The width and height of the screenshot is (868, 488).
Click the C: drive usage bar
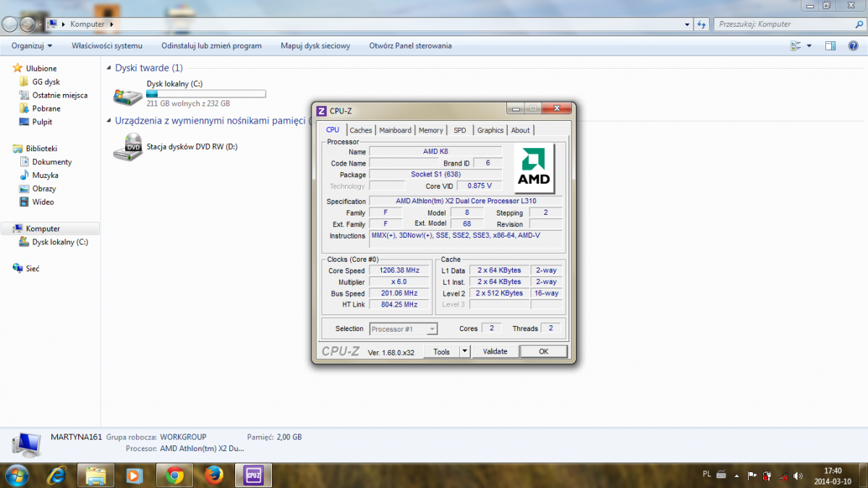coord(206,94)
